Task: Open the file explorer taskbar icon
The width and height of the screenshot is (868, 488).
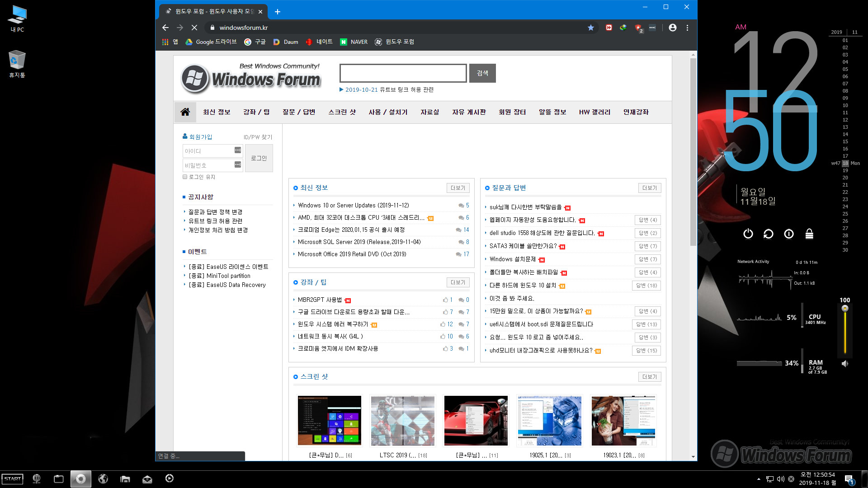Action: (125, 479)
